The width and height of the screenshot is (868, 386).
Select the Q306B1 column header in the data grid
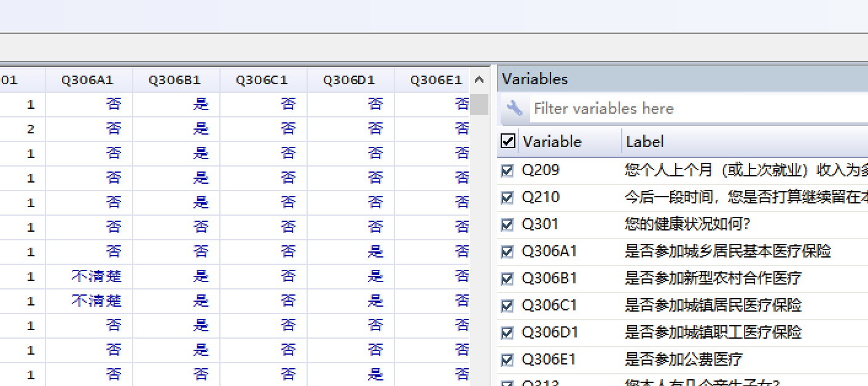click(175, 80)
